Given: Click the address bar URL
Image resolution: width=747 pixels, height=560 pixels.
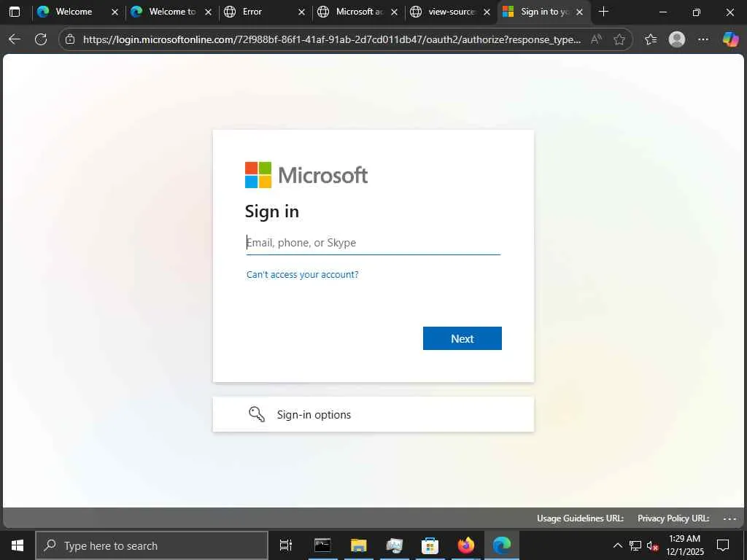Looking at the screenshot, I should pyautogui.click(x=332, y=39).
